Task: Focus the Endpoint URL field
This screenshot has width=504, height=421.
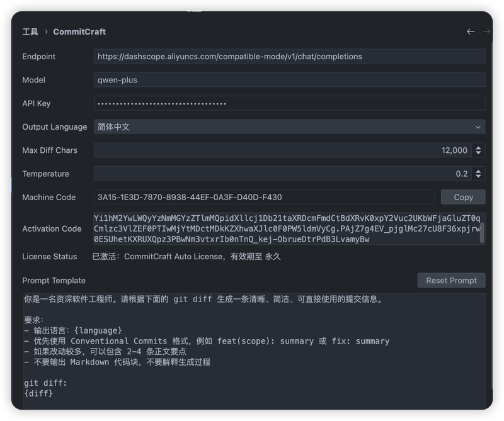Action: 289,57
